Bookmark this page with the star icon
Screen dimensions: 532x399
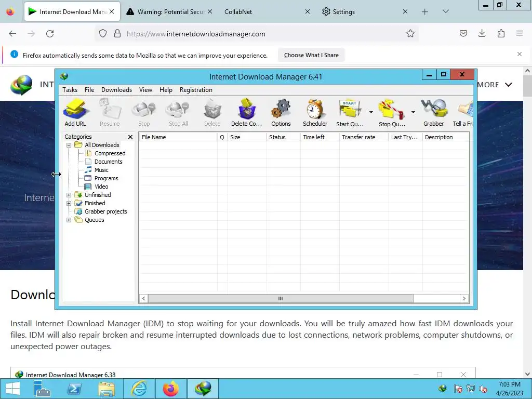[410, 34]
